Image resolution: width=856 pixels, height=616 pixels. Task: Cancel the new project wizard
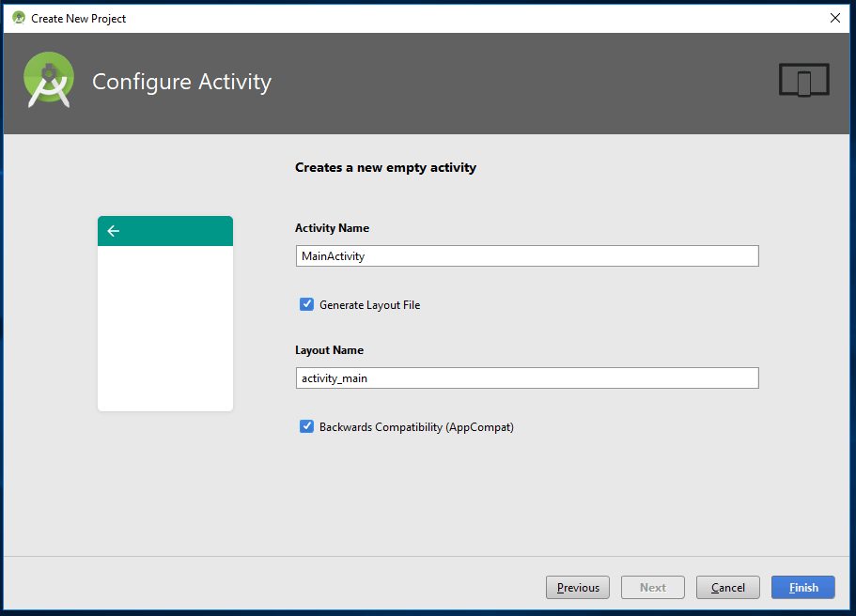727,588
